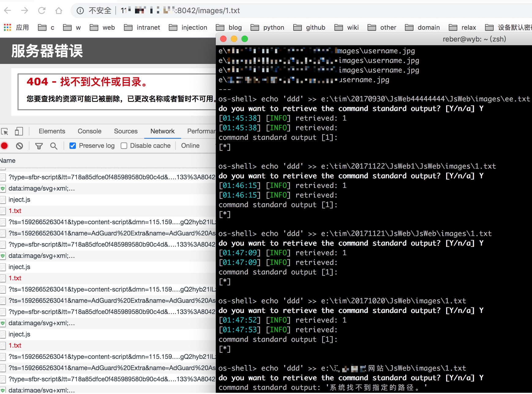Select the first red 1.txt request row
Image resolution: width=532 pixels, height=394 pixels.
coord(108,211)
